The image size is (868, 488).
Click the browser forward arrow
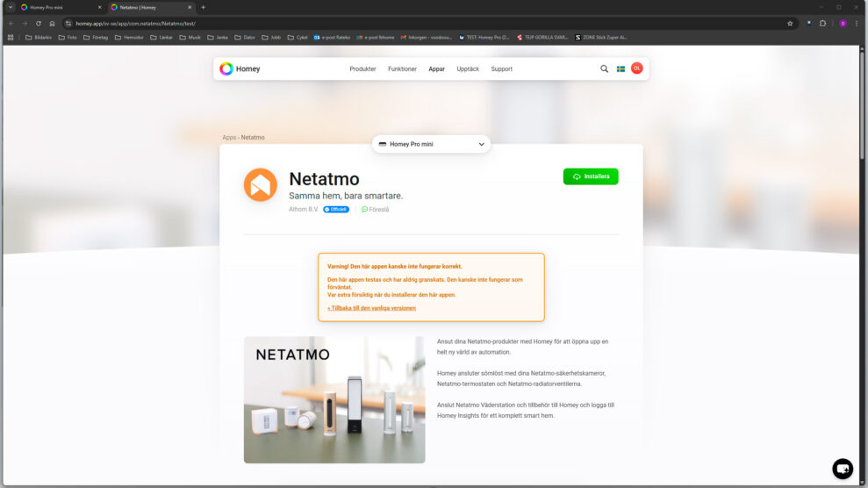(x=25, y=23)
